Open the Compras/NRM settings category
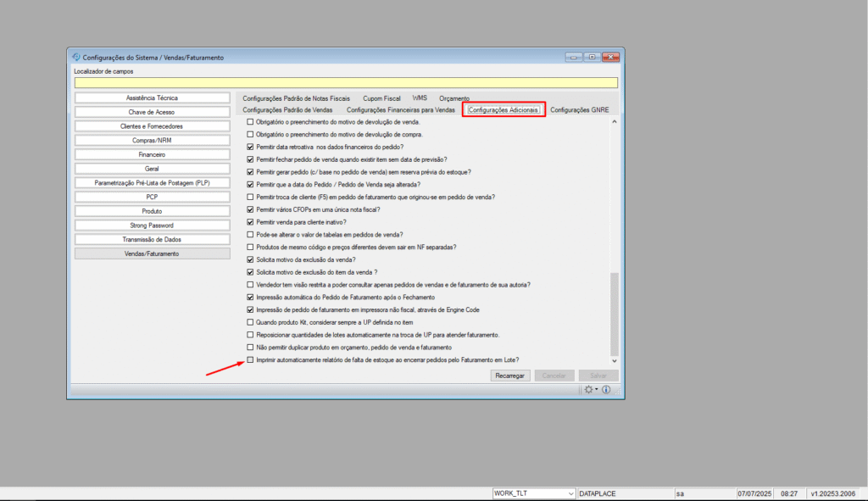Screen dimensions: 868x501 point(153,141)
